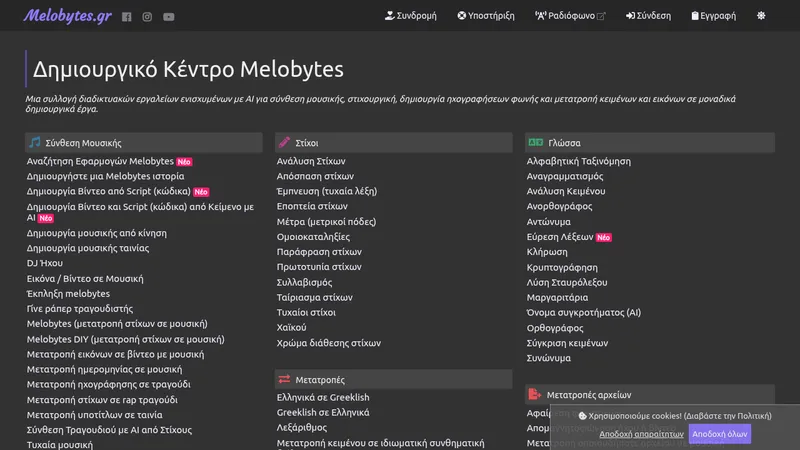Open Μετατροπή ημερομηνίας σε μουσική

[105, 369]
